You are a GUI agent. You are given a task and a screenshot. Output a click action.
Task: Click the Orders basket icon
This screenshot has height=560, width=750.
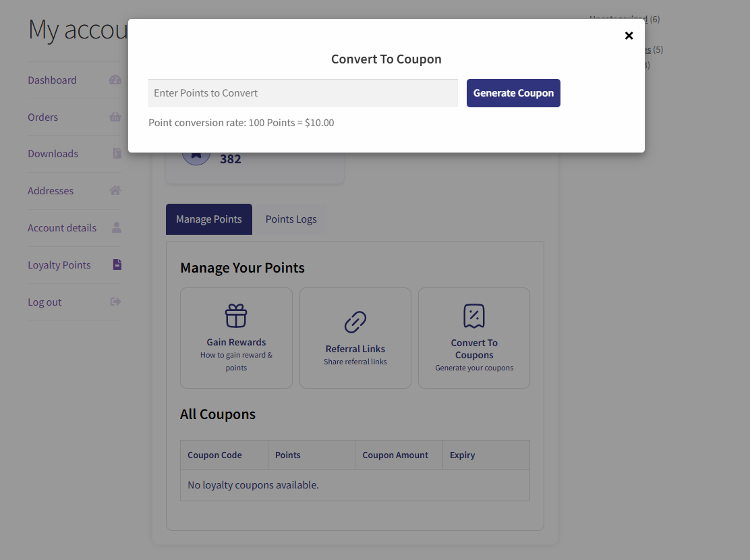(x=115, y=117)
